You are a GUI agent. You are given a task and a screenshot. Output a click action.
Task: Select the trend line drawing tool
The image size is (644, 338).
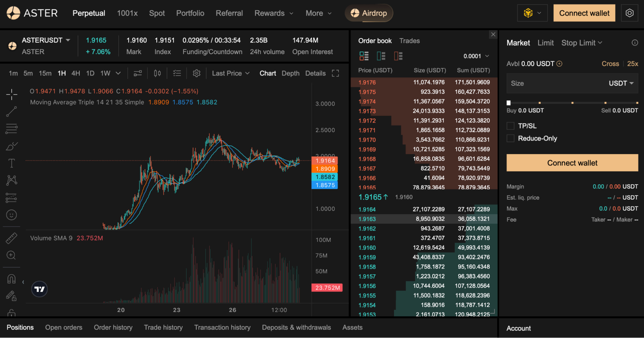click(12, 111)
